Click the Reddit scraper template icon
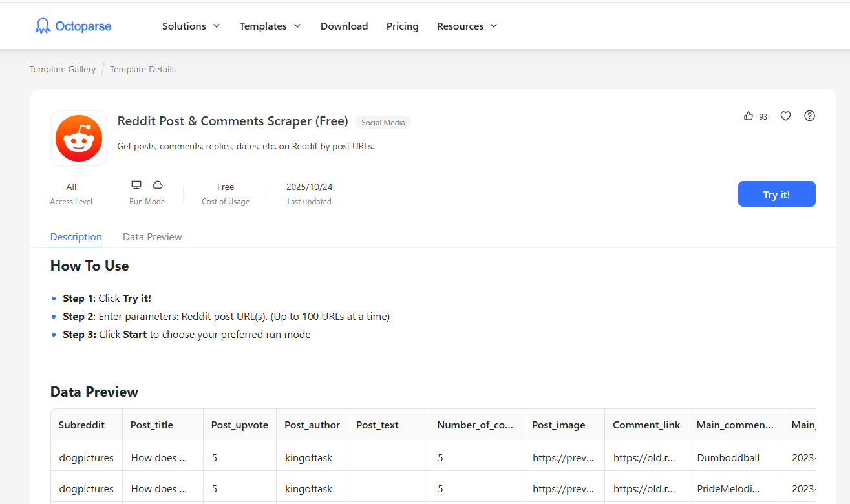The image size is (850, 504). tap(78, 138)
